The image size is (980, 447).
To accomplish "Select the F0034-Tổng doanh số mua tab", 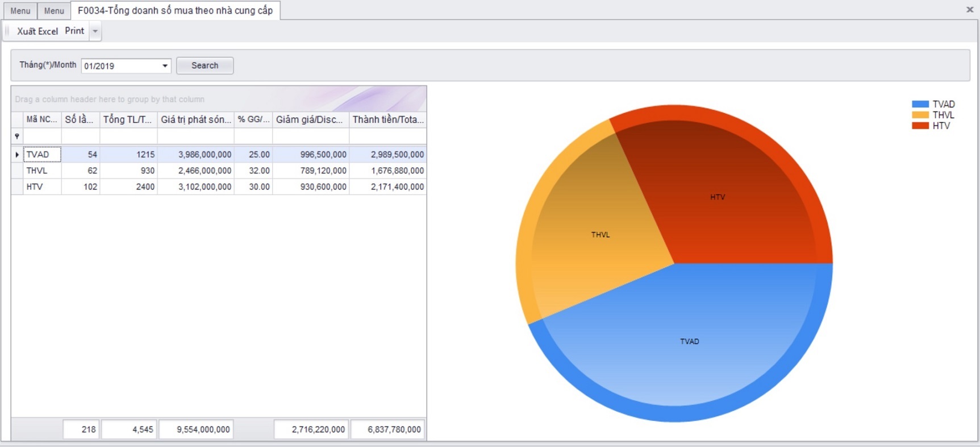I will [x=175, y=10].
